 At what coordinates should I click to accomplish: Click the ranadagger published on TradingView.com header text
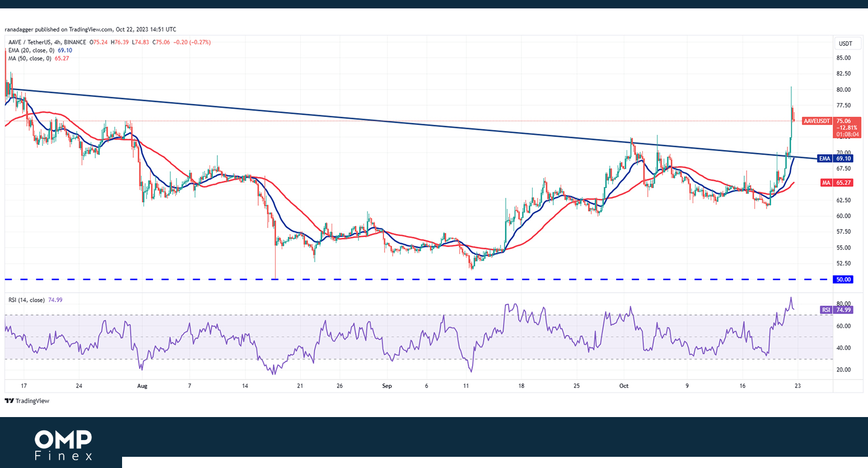[90, 29]
